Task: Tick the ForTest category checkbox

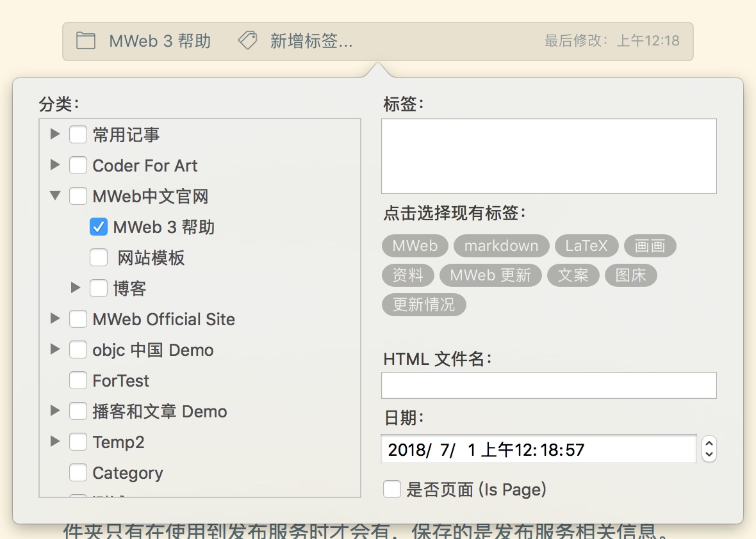Action: coord(78,381)
